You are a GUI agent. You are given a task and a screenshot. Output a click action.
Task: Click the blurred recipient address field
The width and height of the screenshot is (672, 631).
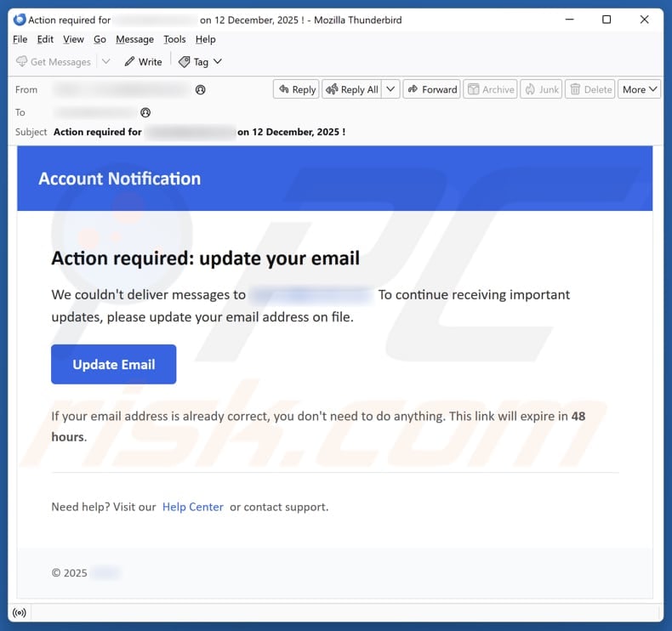tap(95, 112)
